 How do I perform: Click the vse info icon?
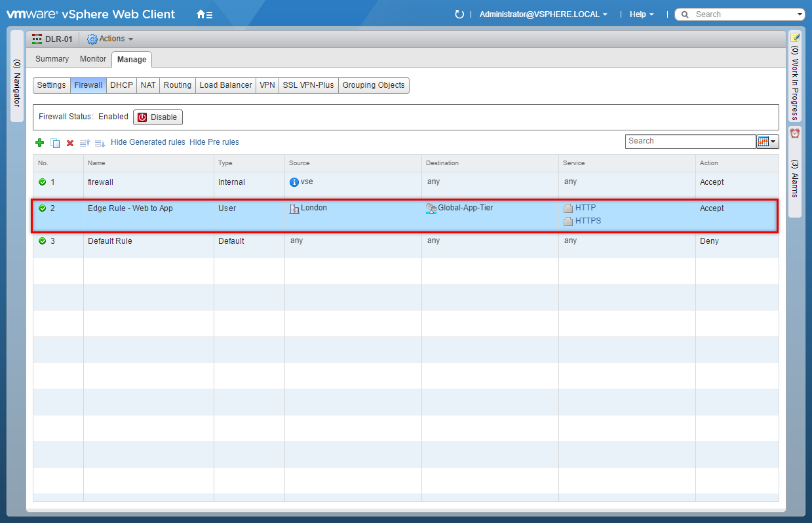pyautogui.click(x=294, y=182)
